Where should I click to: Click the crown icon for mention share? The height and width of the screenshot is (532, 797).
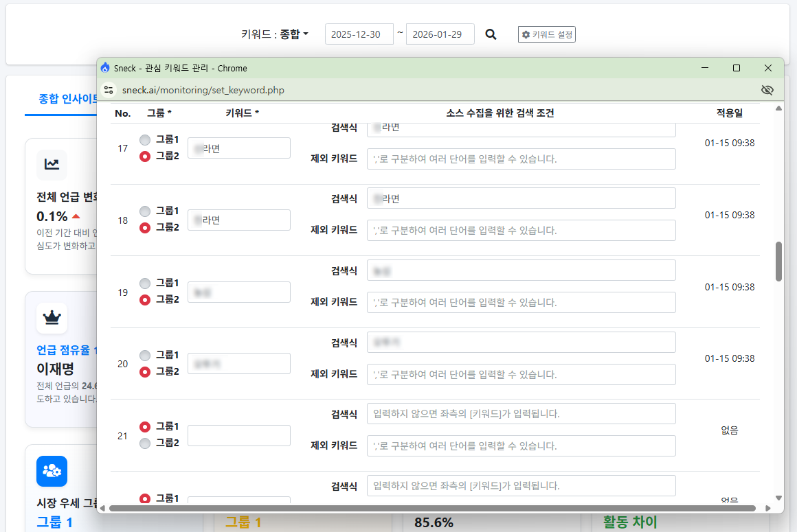(x=52, y=318)
